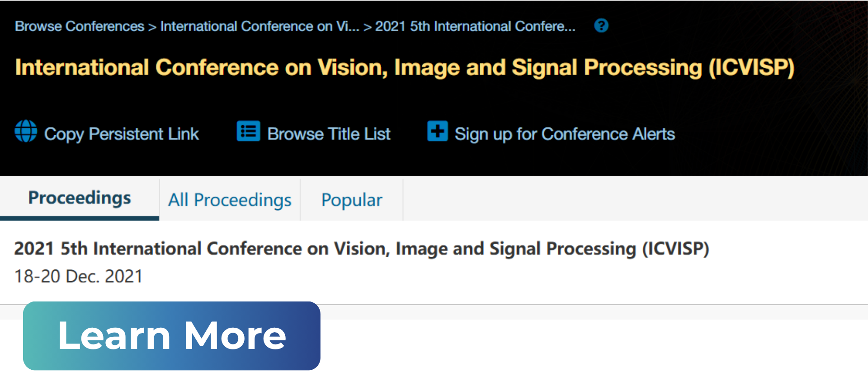Click the yellow ICVISP conference page heading
The image size is (868, 372).
tap(405, 68)
